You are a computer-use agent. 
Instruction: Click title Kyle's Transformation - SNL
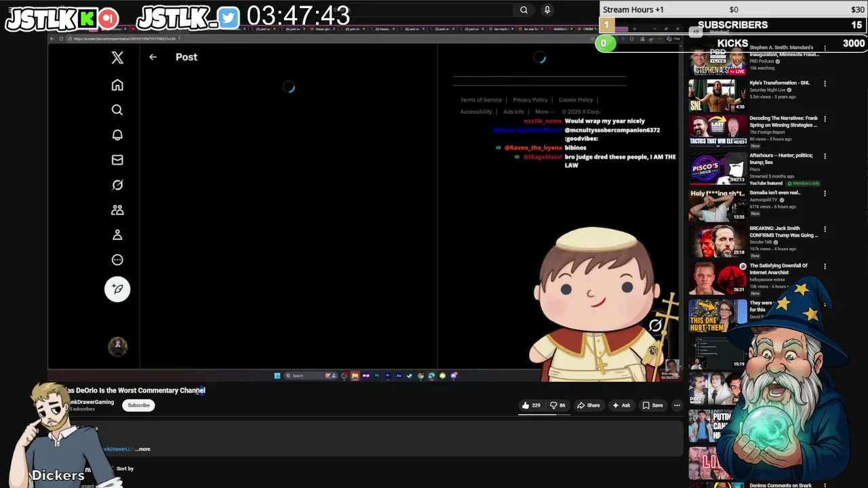(779, 83)
